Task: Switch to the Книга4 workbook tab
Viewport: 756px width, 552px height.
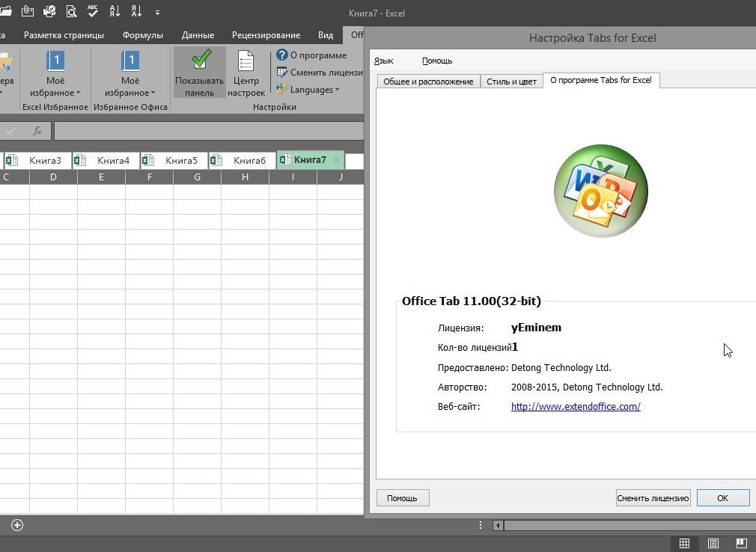Action: coord(106,160)
